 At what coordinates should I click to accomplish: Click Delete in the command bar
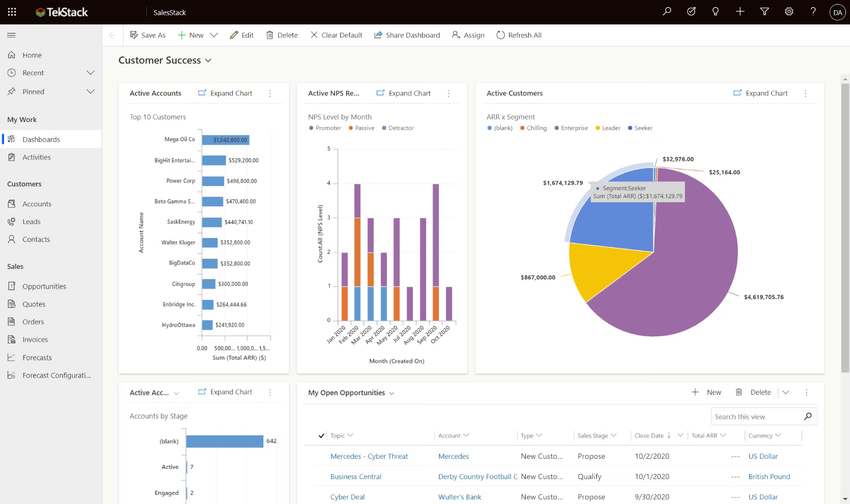click(282, 35)
